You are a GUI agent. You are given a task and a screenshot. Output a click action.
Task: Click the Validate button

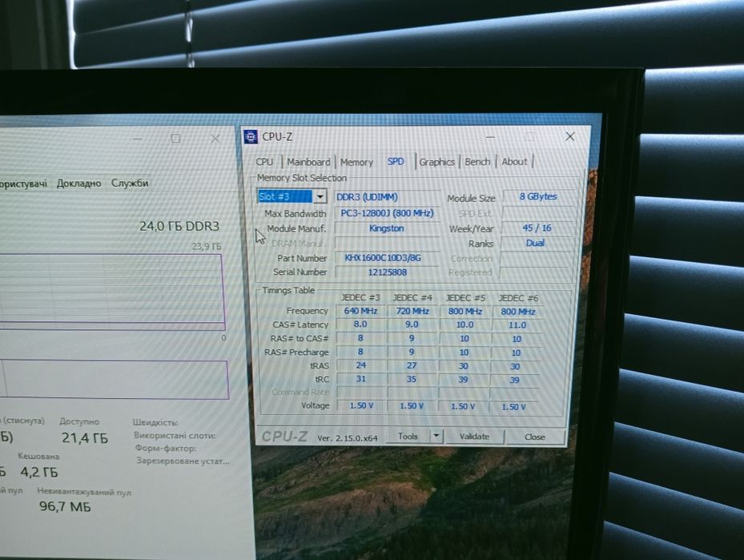pos(474,437)
